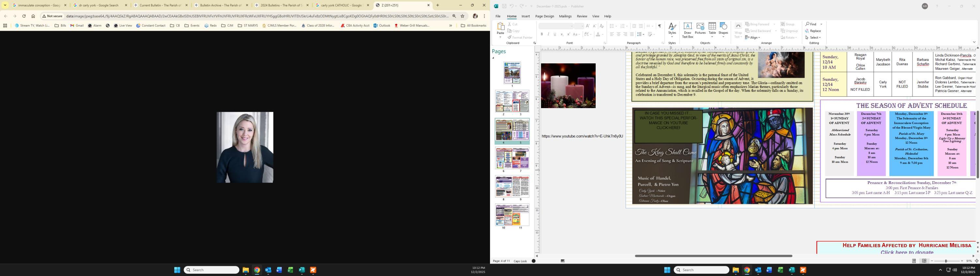980x276 pixels.
Task: Open the font name combo box
Action: (x=556, y=26)
